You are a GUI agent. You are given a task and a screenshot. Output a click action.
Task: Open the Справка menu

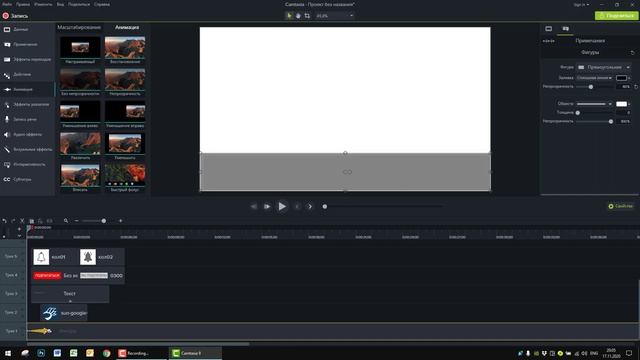coord(102,4)
